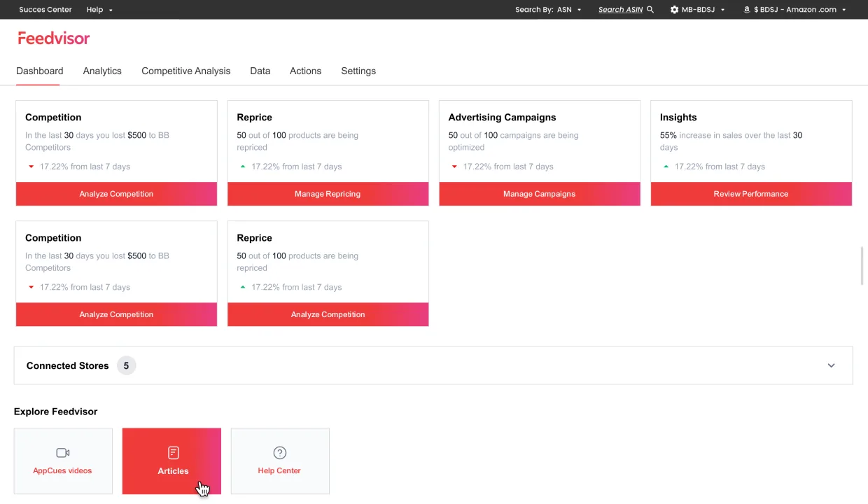Screen dimensions: 868x504
Task: Click the search magnifier icon beside Search ASIN
Action: click(x=650, y=10)
